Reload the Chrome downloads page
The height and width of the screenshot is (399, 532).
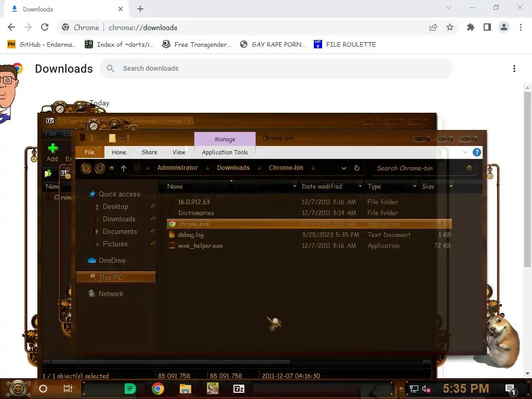[45, 27]
